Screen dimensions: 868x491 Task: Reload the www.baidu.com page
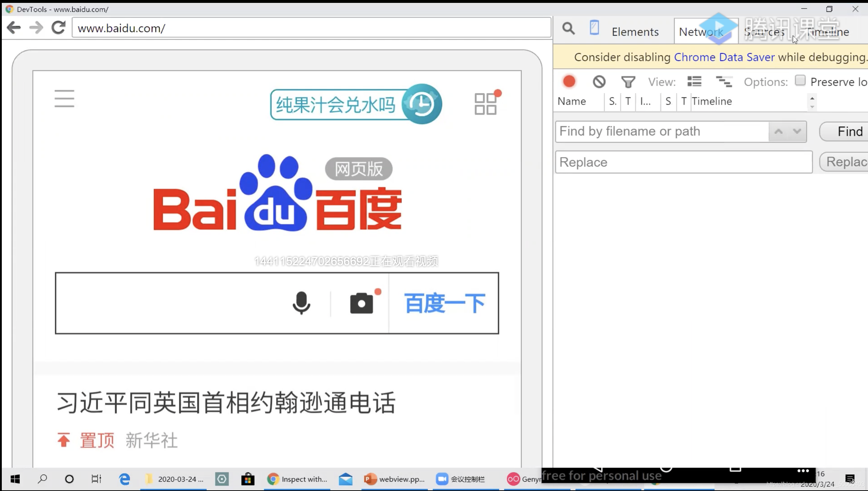[58, 28]
